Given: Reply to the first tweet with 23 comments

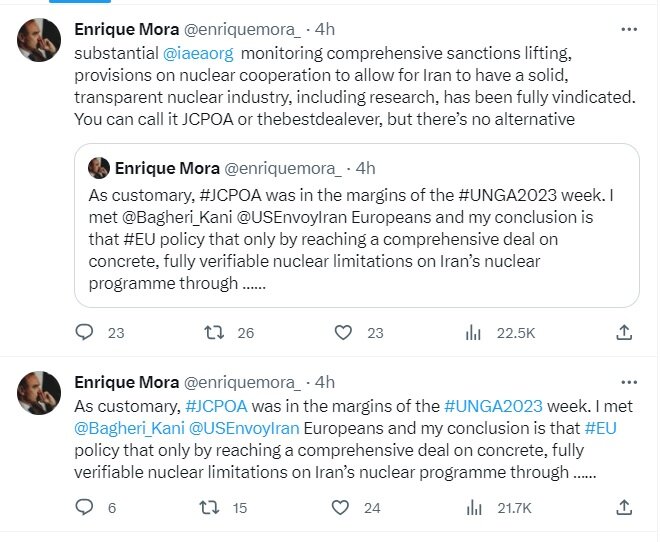Looking at the screenshot, I should pos(86,332).
